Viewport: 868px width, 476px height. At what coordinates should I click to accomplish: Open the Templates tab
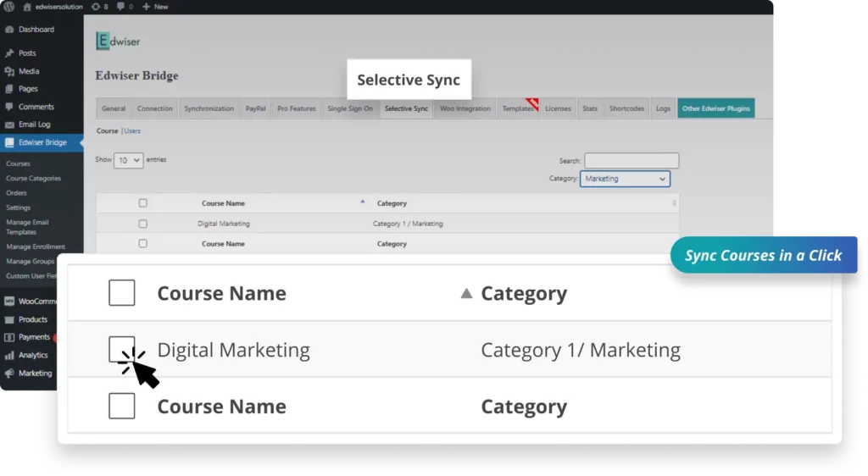click(518, 108)
